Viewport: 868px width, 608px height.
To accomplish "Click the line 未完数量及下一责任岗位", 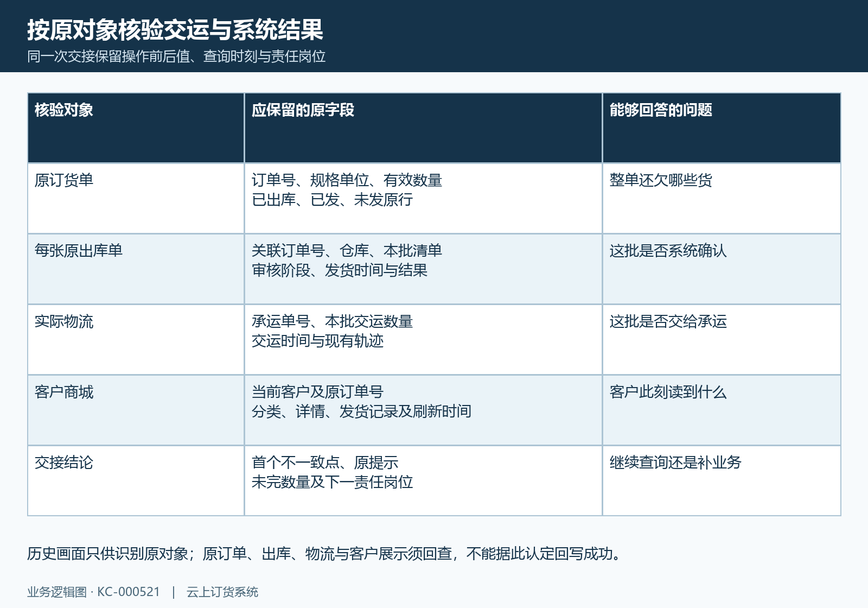I will click(332, 482).
